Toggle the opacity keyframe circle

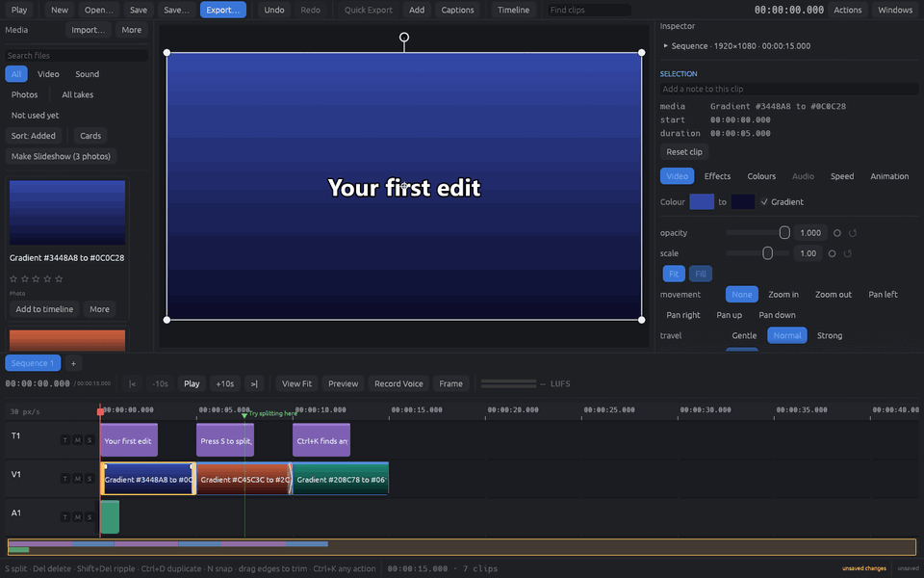836,233
